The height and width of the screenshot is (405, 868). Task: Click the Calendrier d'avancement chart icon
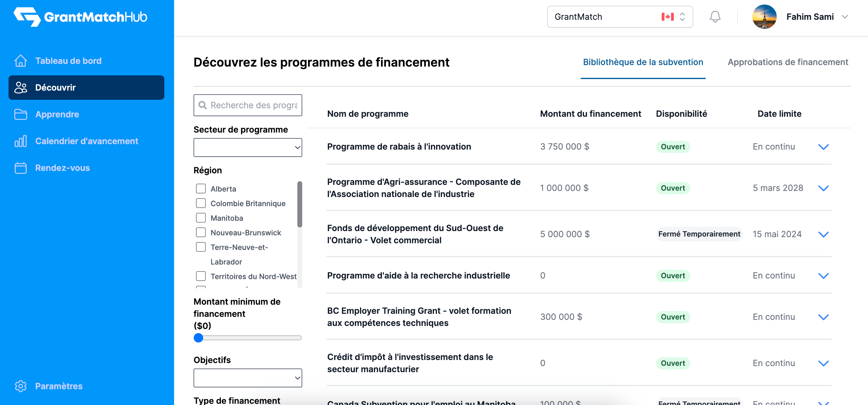[x=21, y=141]
